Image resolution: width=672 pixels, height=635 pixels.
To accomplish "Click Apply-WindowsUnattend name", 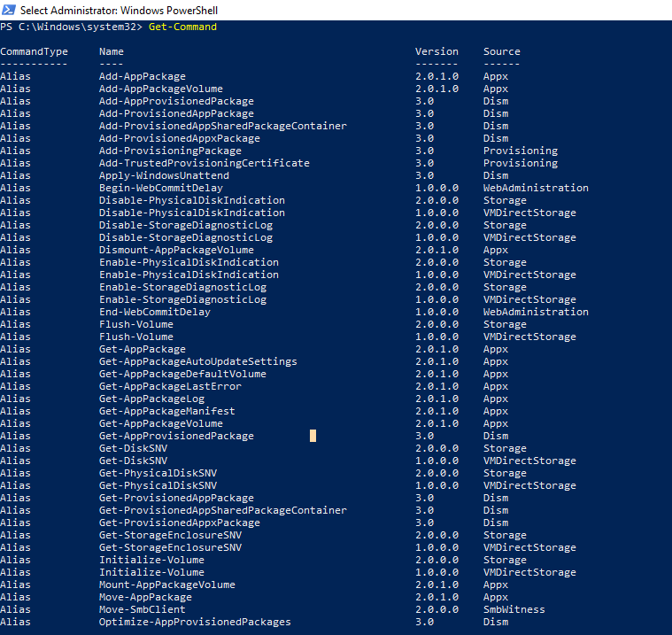I will [x=164, y=175].
